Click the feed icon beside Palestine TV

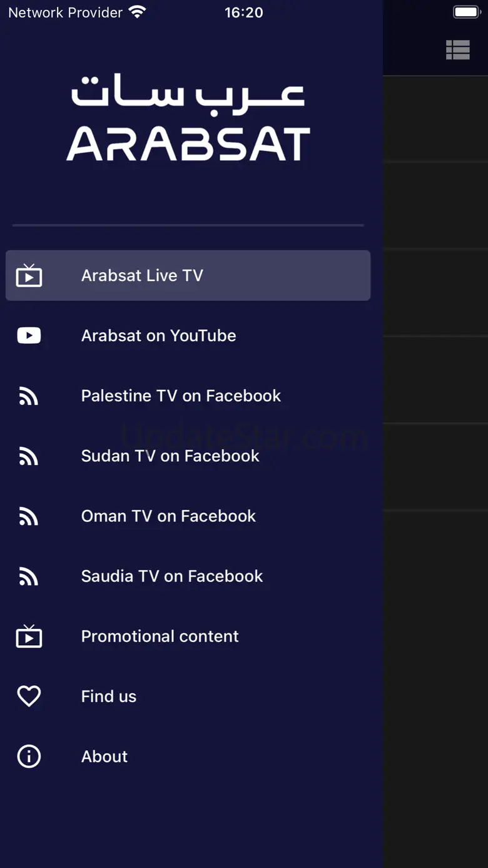(x=29, y=396)
